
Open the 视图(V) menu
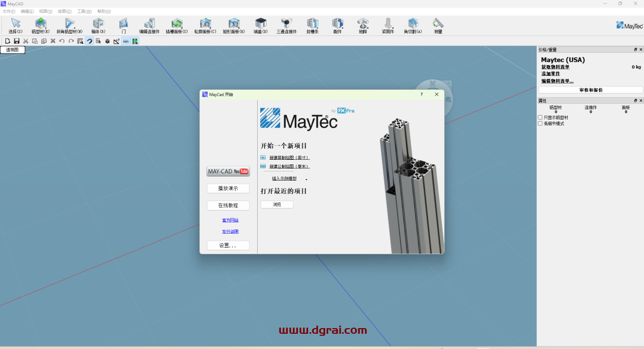coord(46,11)
